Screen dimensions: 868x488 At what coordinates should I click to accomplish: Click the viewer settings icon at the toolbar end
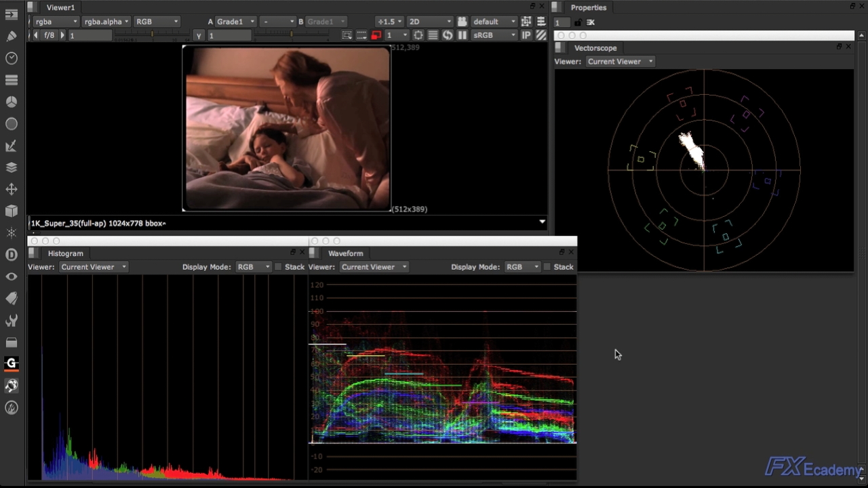coord(541,22)
